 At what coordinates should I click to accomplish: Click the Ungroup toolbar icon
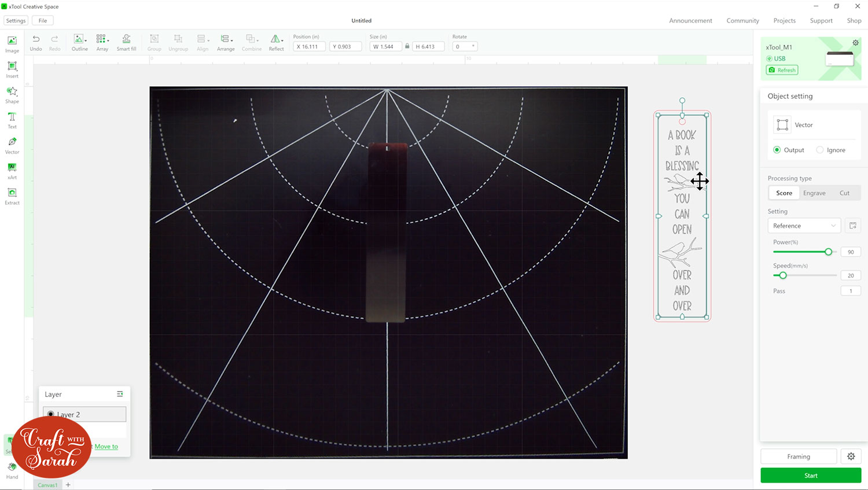click(x=178, y=43)
